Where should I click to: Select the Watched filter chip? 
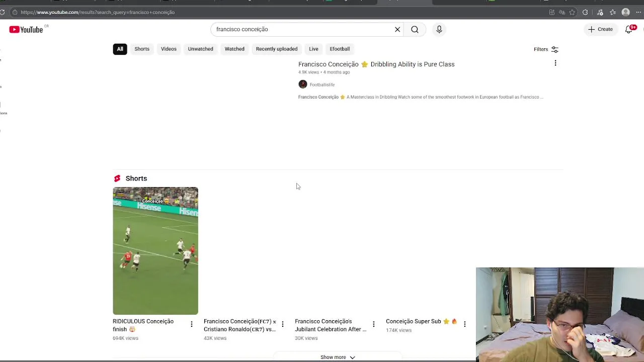click(x=234, y=49)
